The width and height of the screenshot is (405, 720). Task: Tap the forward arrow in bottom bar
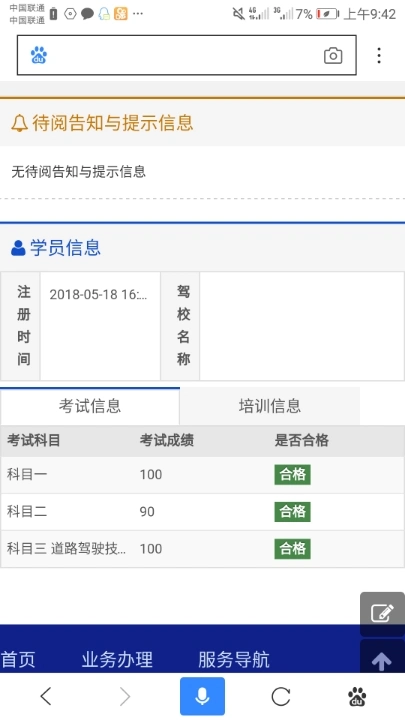(125, 697)
